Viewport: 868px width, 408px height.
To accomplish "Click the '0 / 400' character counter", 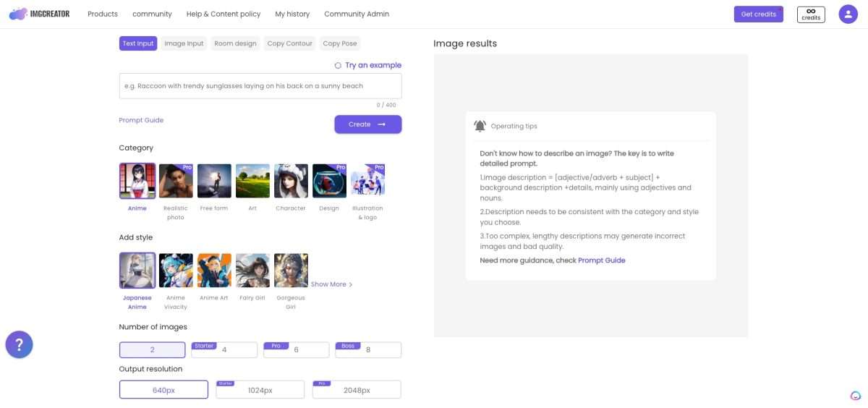I will (x=386, y=105).
